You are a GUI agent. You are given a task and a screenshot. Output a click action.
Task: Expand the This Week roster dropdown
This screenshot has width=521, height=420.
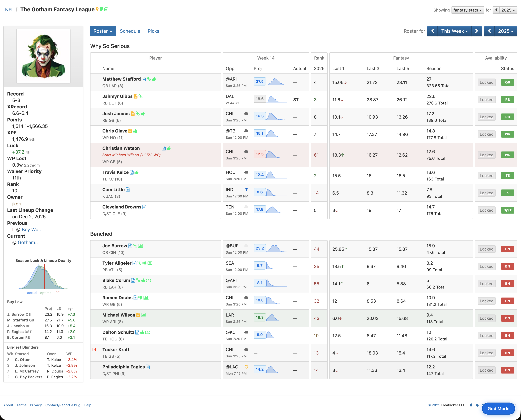tap(454, 31)
